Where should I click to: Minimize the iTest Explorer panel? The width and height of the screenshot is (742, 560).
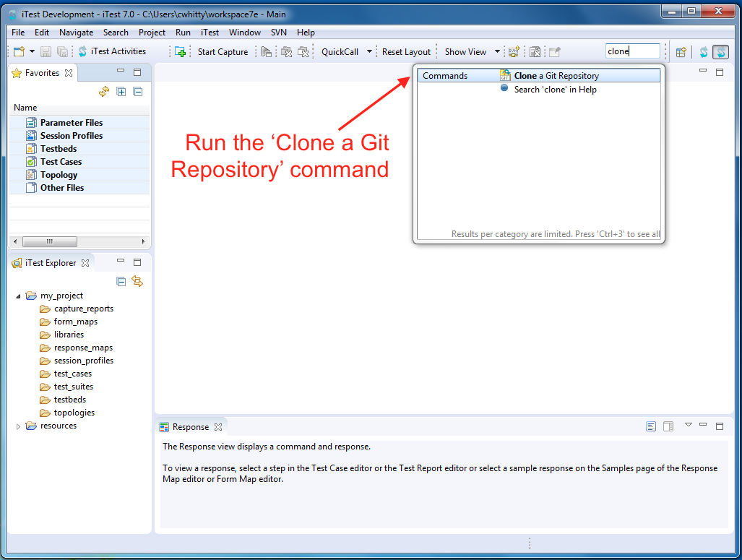point(121,261)
